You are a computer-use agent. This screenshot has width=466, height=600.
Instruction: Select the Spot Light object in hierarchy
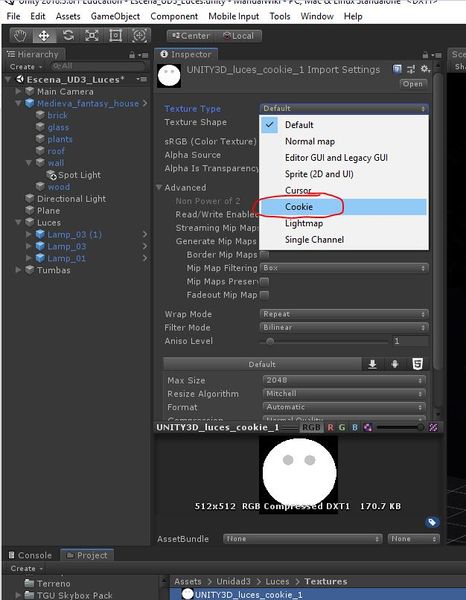pos(79,175)
